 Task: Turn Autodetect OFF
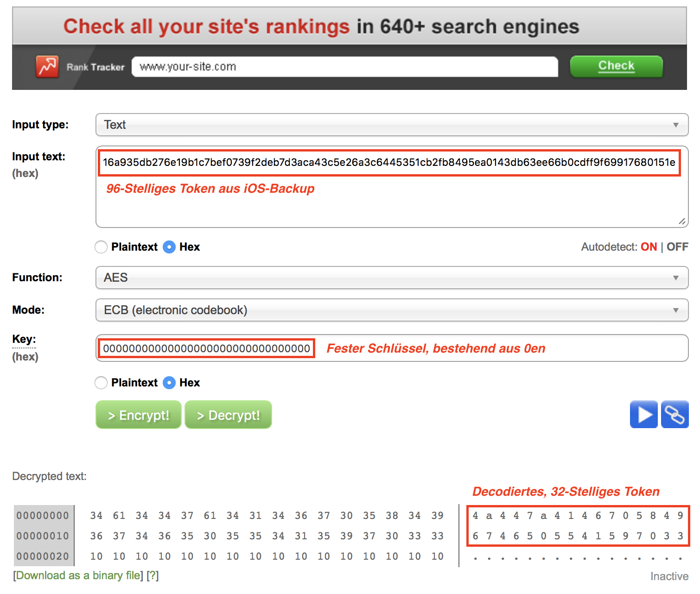click(677, 247)
